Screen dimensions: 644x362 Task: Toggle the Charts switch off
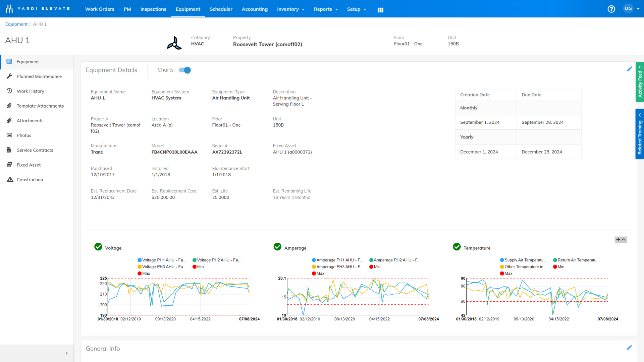tap(185, 70)
